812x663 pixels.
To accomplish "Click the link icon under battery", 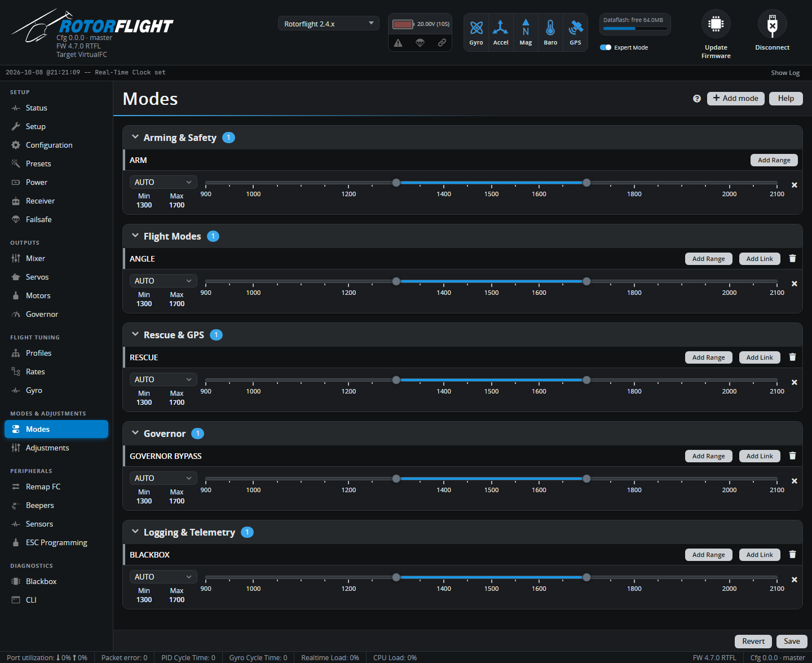I will click(x=442, y=43).
